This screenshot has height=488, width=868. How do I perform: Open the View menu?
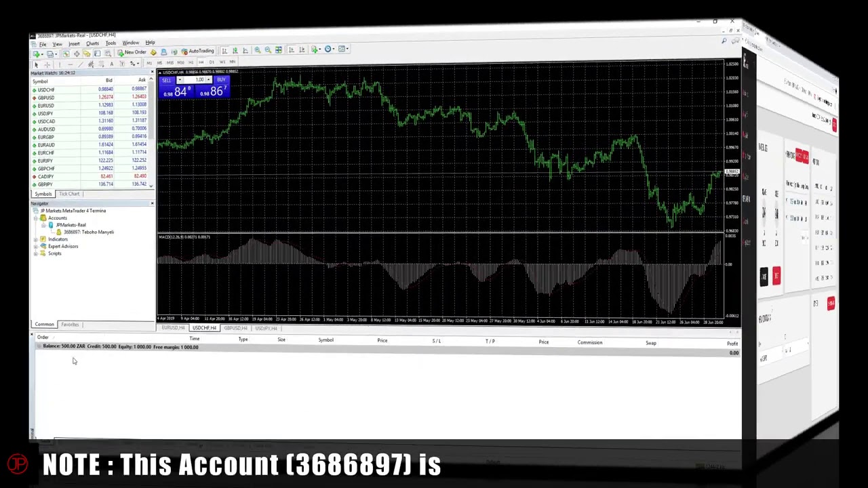coord(57,44)
